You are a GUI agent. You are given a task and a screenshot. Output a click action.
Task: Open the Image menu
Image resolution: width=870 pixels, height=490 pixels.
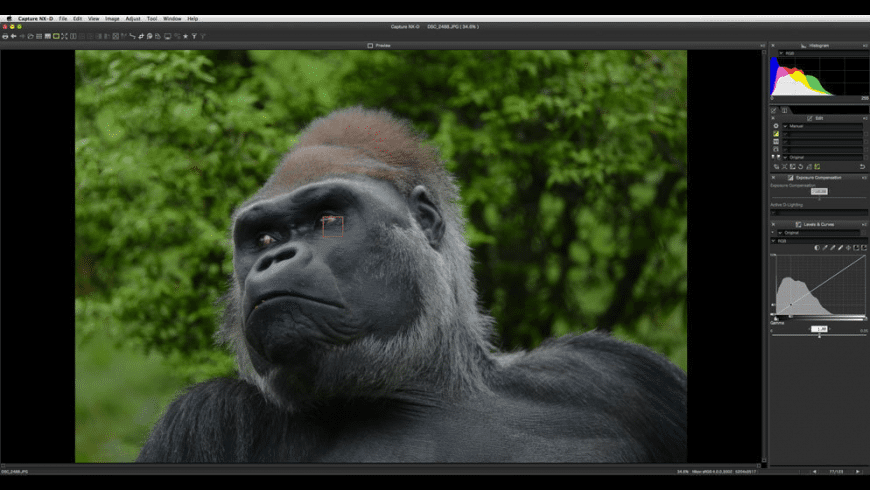coord(112,18)
